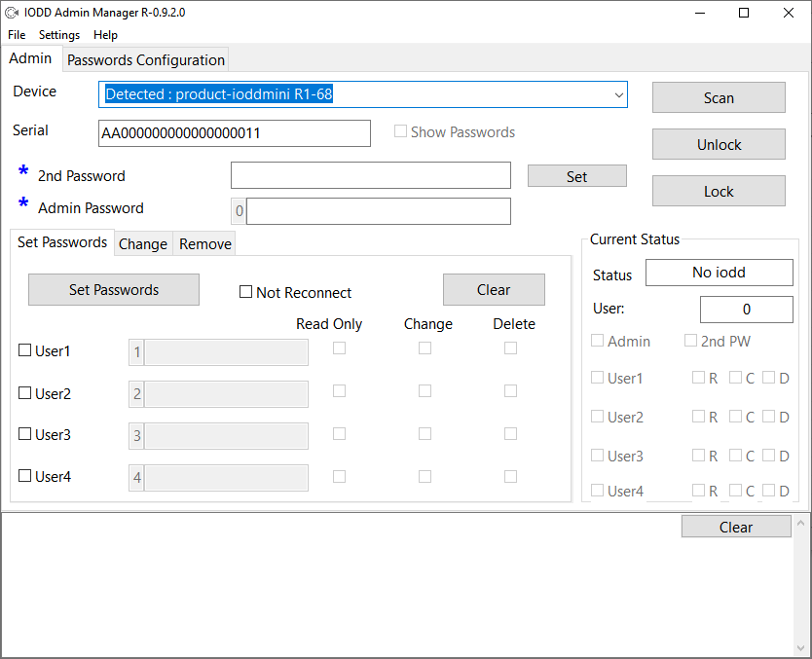Click the Scan button

tap(719, 97)
